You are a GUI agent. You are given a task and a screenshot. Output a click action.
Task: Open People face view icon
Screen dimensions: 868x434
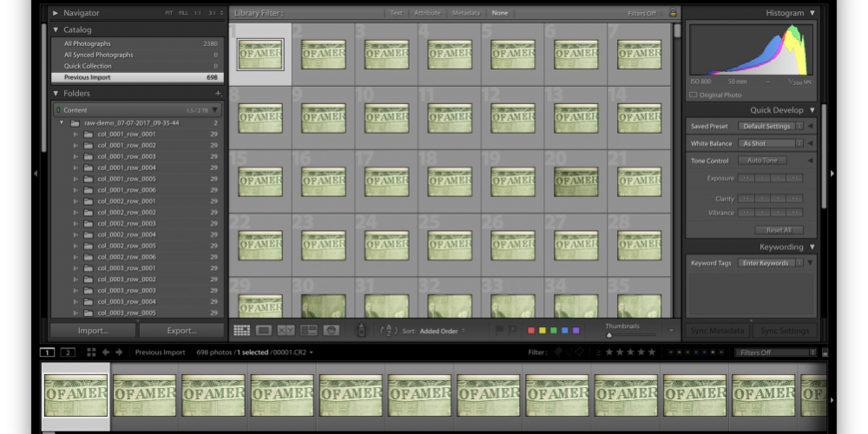331,331
